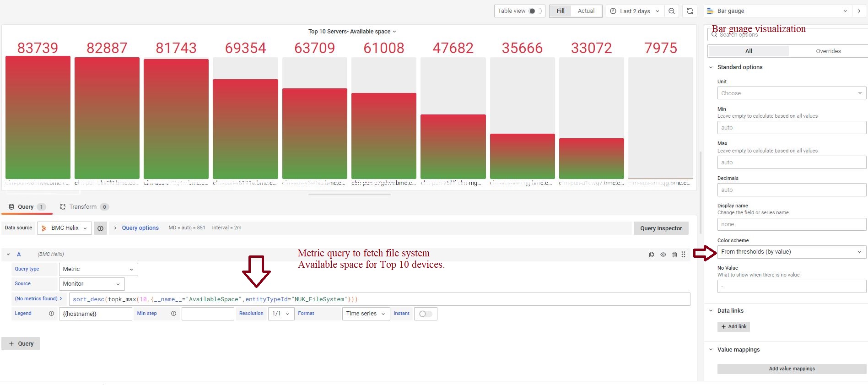Image resolution: width=868 pixels, height=385 pixels.
Task: Open data source help icon
Action: (x=101, y=228)
